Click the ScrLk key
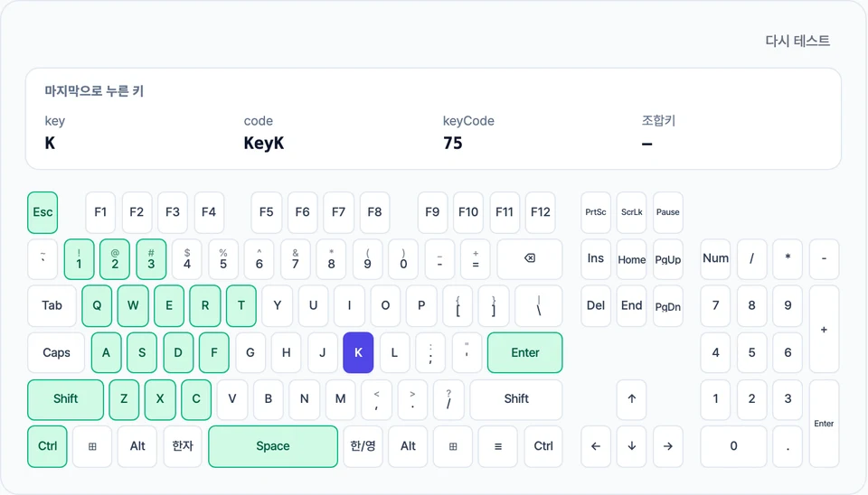 point(632,212)
